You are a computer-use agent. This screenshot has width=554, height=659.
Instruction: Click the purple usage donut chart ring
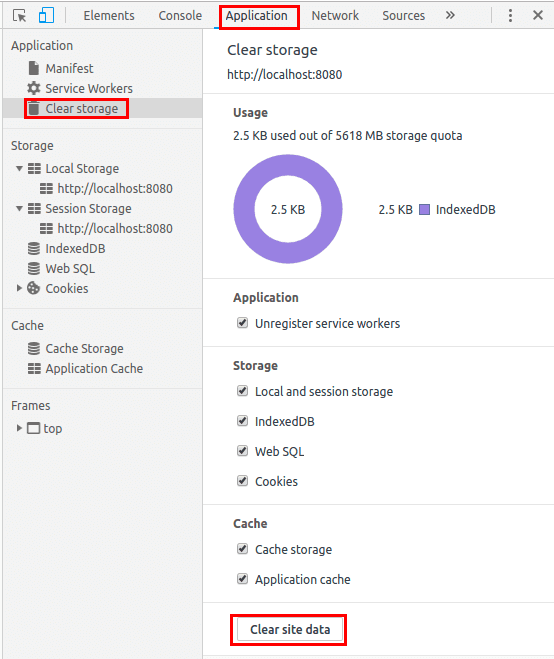pos(244,209)
